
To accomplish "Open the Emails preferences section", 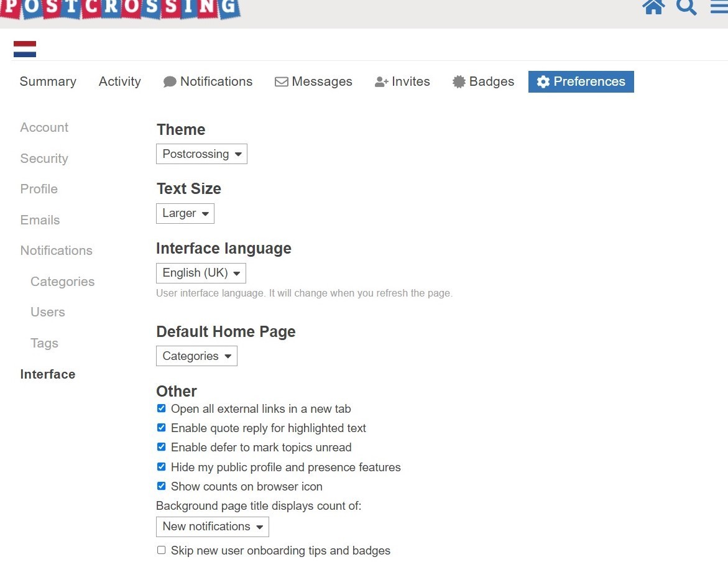I will [40, 220].
